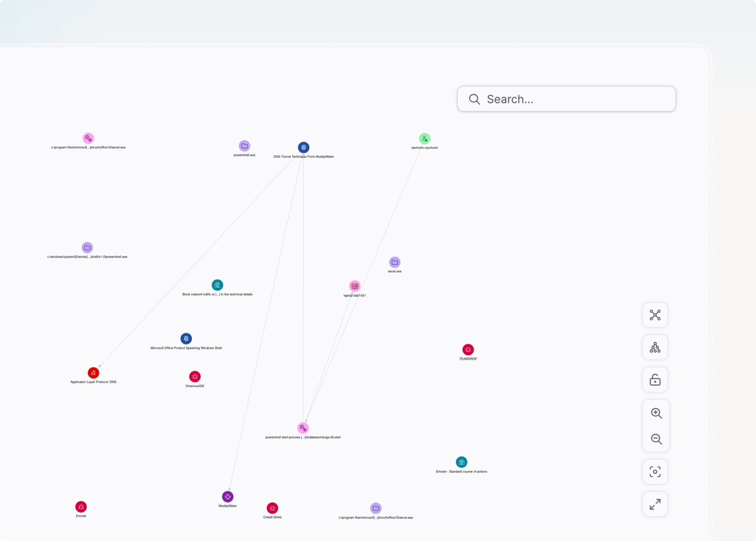
Task: Select the pink excel.exe process node
Action: pos(88,138)
